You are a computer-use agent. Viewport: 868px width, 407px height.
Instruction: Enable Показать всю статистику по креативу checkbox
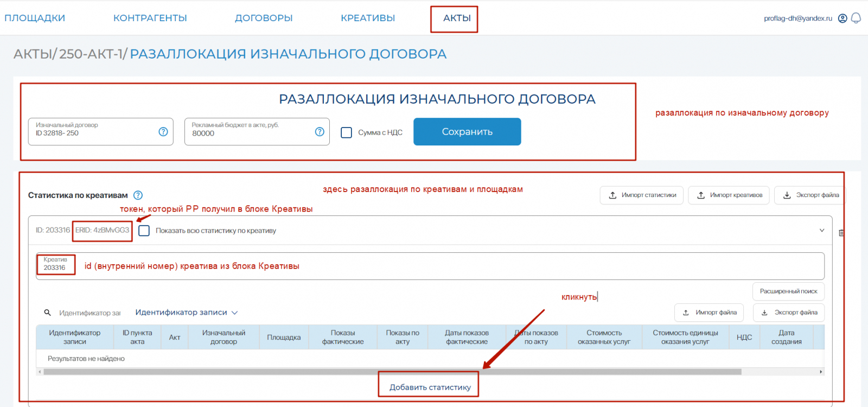pyautogui.click(x=144, y=231)
